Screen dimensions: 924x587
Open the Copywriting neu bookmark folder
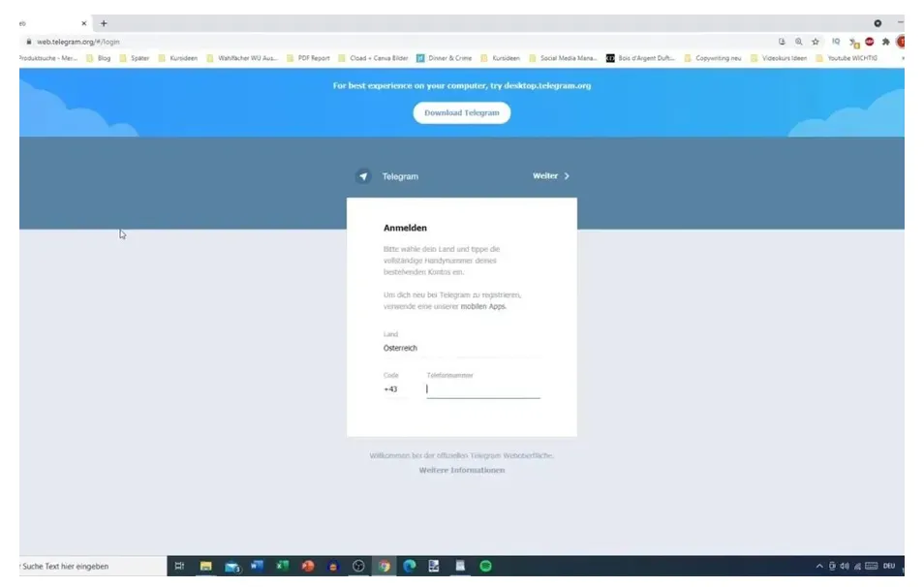tap(713, 58)
